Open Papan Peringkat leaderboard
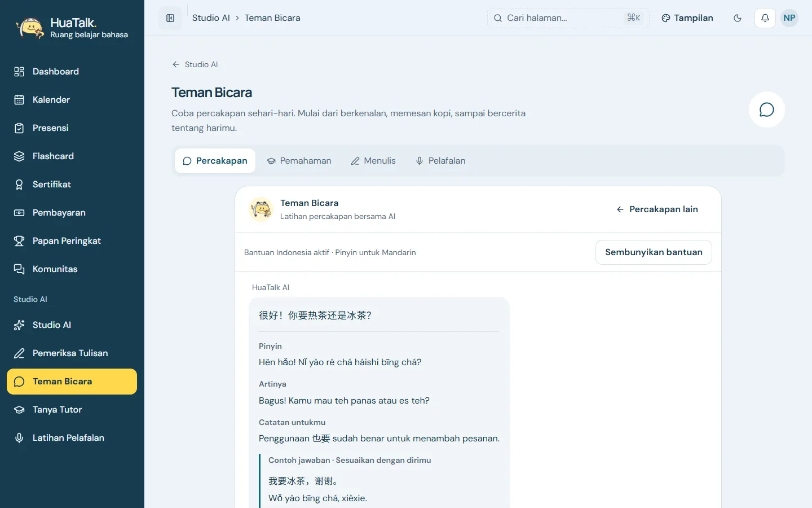The height and width of the screenshot is (508, 812). tap(72, 241)
